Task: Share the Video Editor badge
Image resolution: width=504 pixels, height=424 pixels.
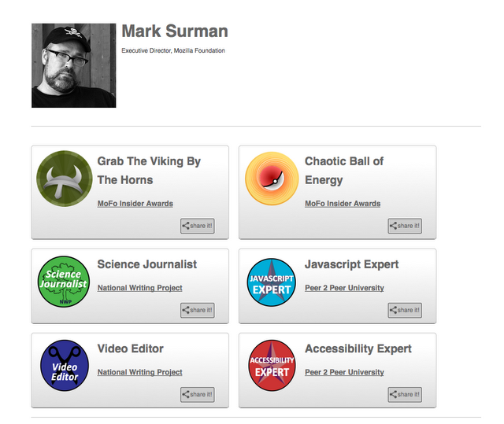Action: coord(197,394)
